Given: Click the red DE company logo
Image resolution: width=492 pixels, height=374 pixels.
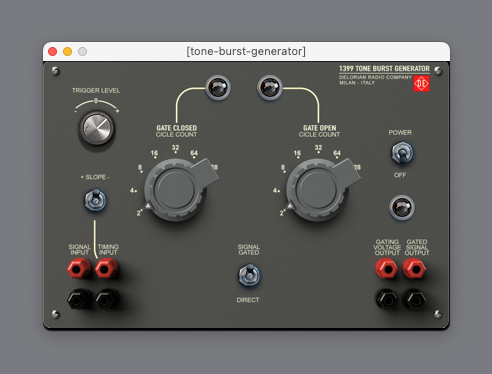Looking at the screenshot, I should coord(421,83).
